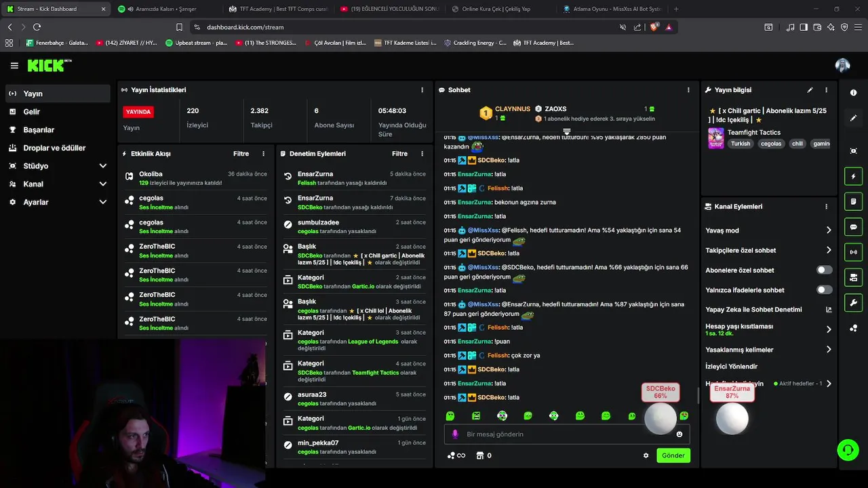Open Etkinlik Akışı three-dot menu
The height and width of the screenshot is (488, 868).
click(x=264, y=154)
